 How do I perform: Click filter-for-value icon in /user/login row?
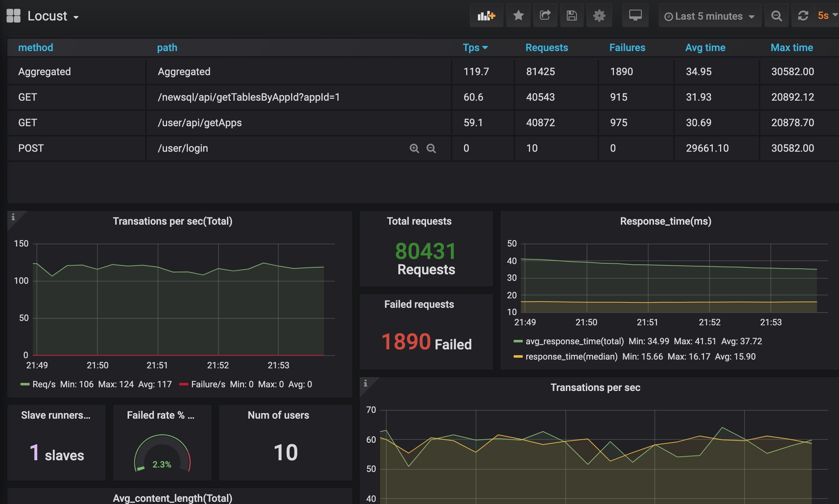(x=414, y=148)
